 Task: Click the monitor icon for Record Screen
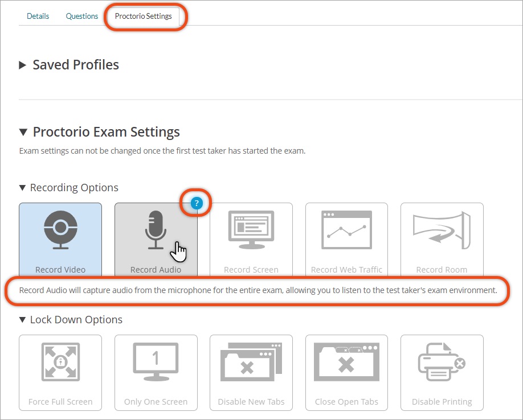(x=251, y=230)
